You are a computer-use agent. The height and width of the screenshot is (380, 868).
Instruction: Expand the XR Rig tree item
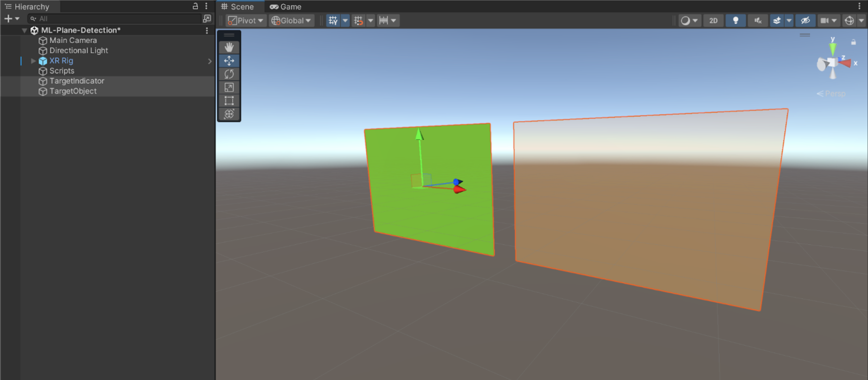click(33, 61)
